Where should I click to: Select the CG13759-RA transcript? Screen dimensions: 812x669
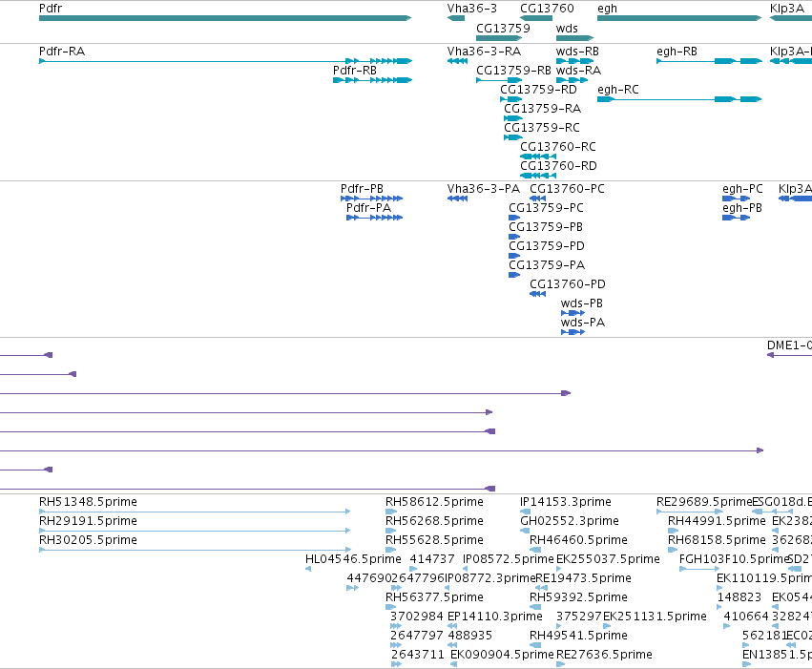point(513,118)
